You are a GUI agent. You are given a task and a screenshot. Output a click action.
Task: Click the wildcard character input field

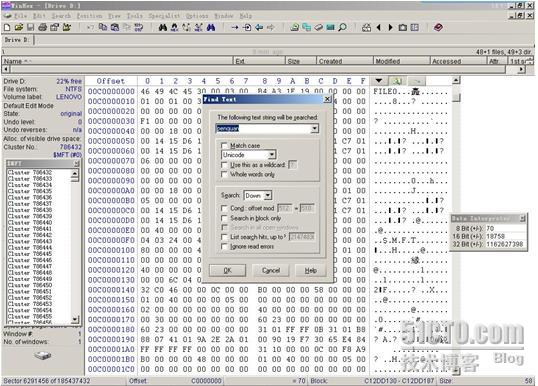click(x=293, y=165)
